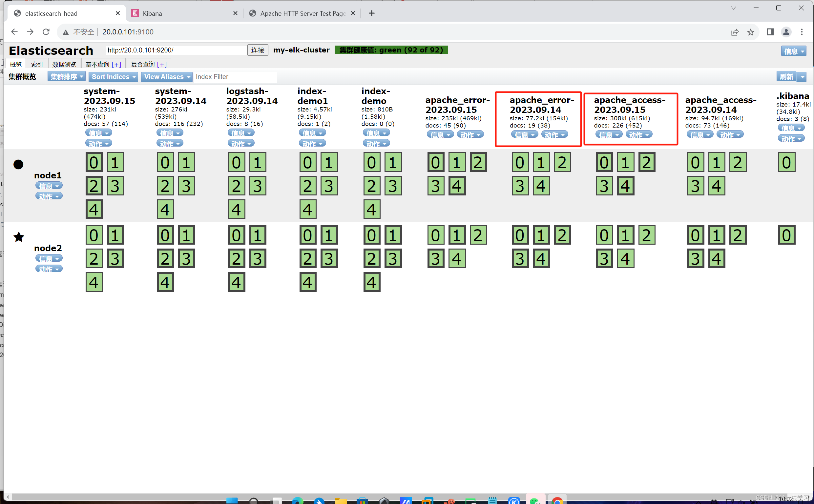
Task: Click shard 2 of apache_error-2023.09.14 on node1
Action: (x=563, y=162)
